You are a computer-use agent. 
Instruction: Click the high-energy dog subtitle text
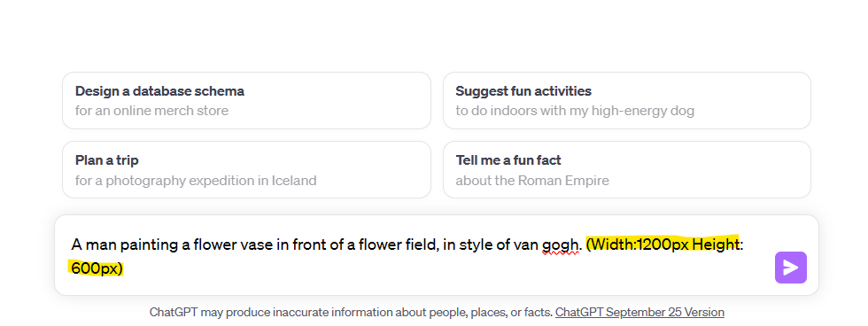click(x=575, y=111)
